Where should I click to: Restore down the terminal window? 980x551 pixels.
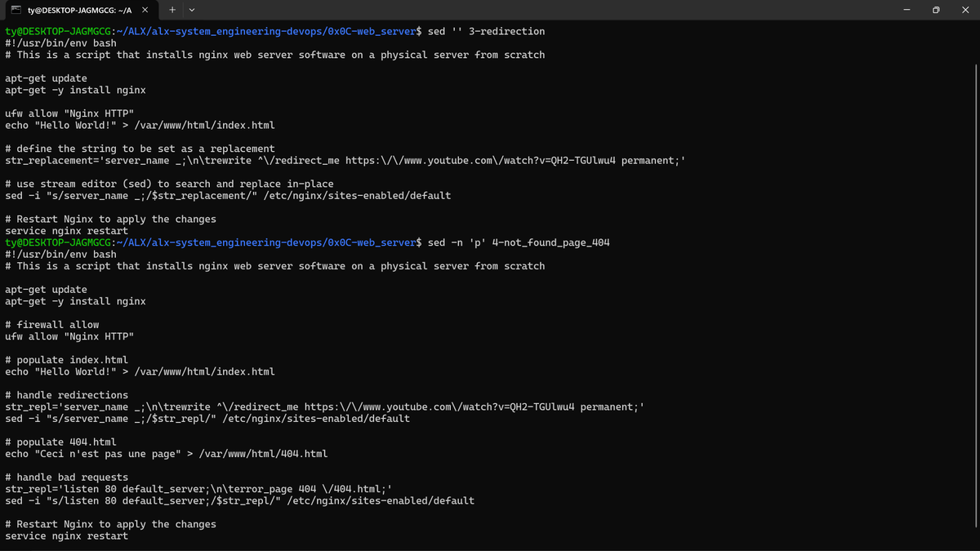tap(936, 10)
